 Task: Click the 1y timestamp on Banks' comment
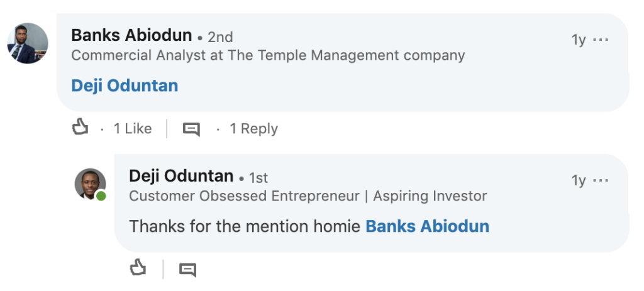click(x=579, y=40)
